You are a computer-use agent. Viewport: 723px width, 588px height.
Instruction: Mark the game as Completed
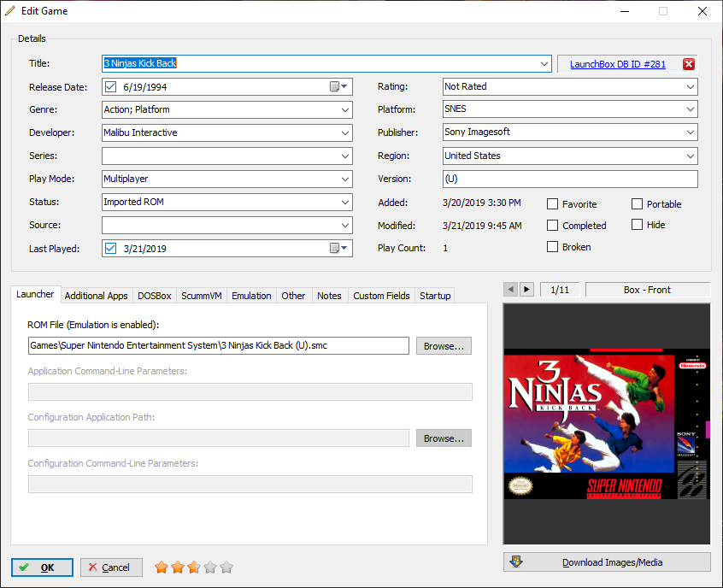pos(552,225)
